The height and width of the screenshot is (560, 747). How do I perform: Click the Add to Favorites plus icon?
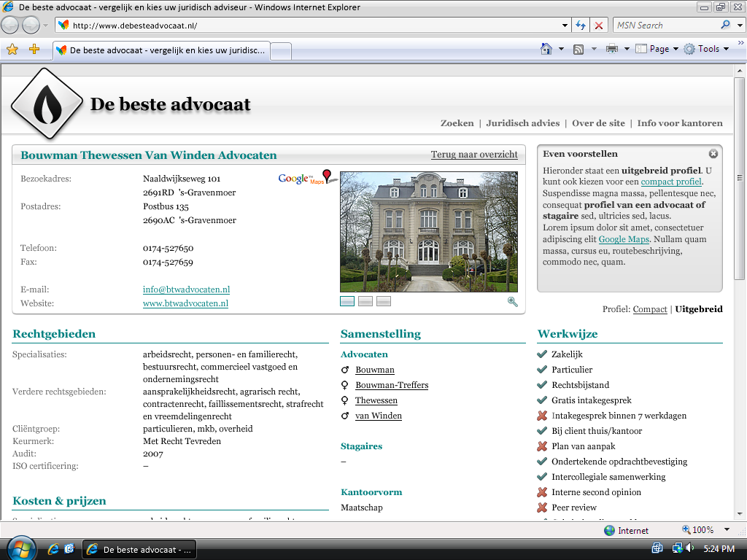click(x=34, y=49)
